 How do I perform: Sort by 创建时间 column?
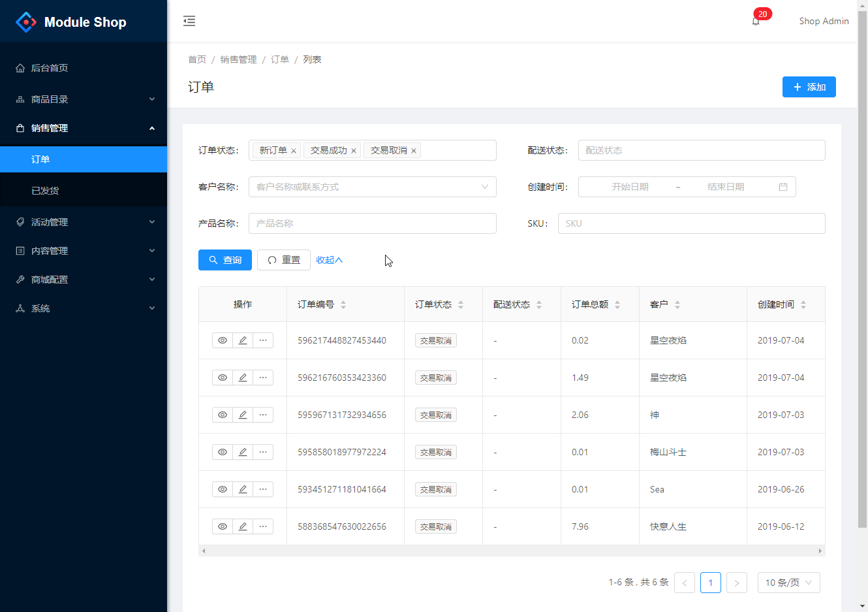[x=803, y=304]
